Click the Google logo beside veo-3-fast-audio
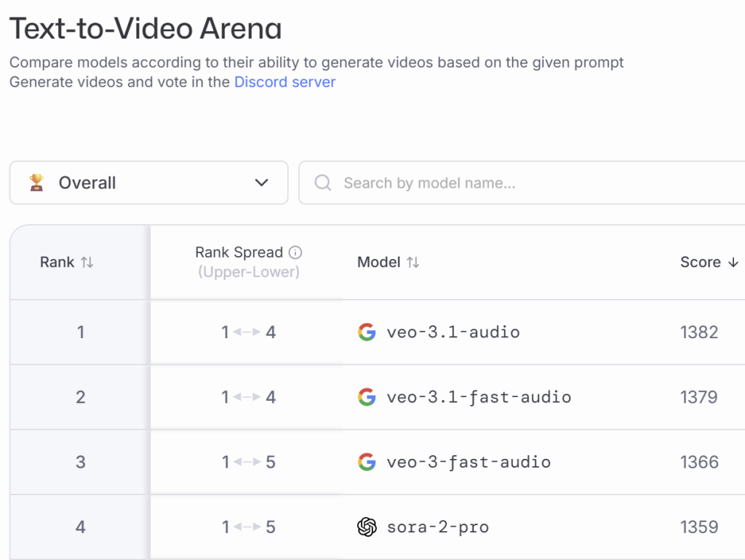The image size is (745, 560). (367, 462)
